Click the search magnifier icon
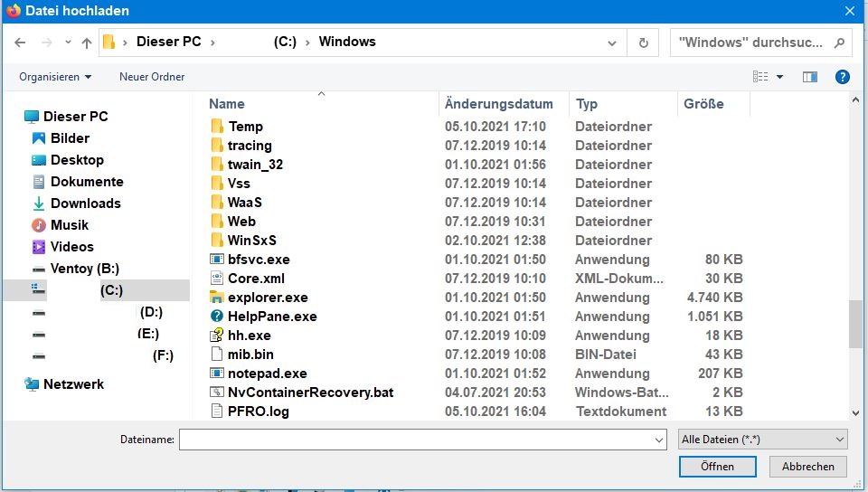 point(839,43)
